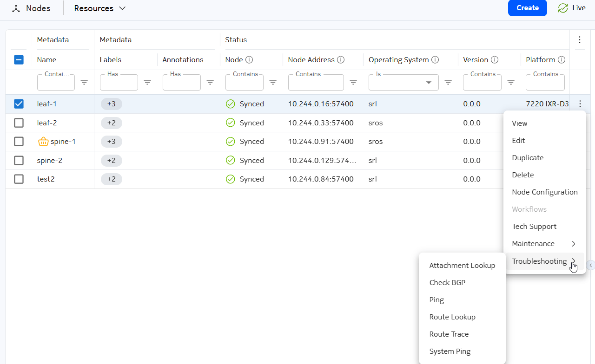
Task: Open Node status filter options icon
Action: (273, 82)
